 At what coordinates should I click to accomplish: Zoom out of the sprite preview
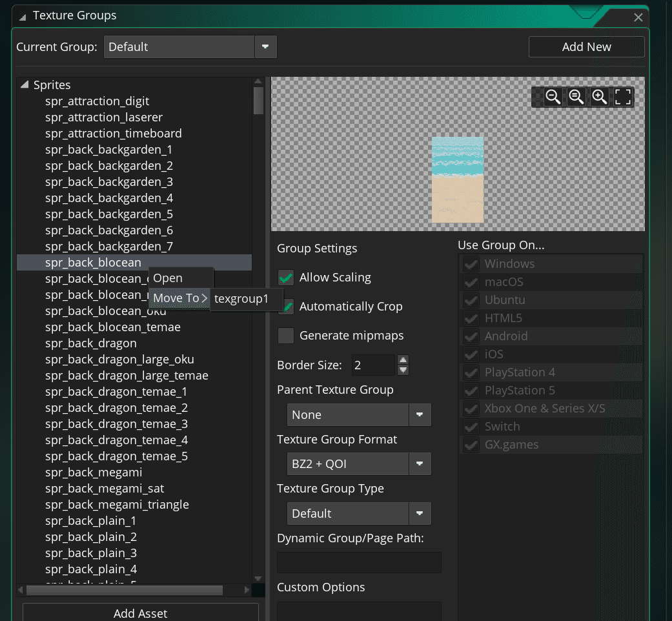click(553, 97)
